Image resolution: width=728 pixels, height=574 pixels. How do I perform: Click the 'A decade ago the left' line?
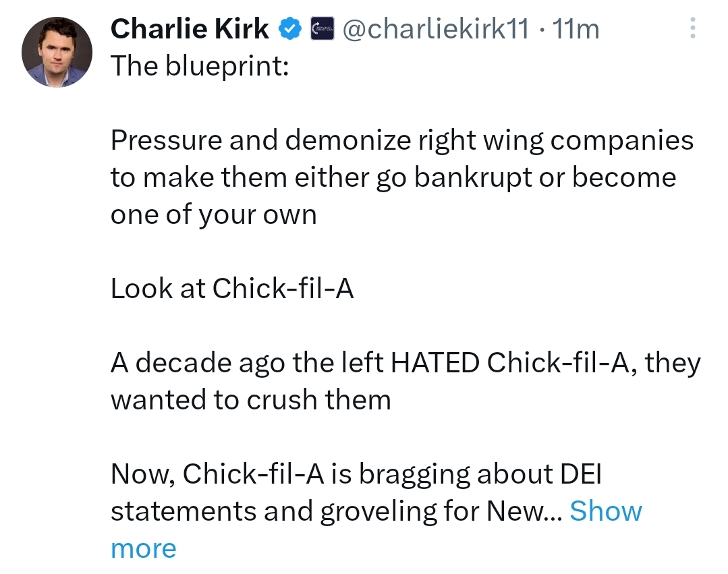(x=405, y=363)
